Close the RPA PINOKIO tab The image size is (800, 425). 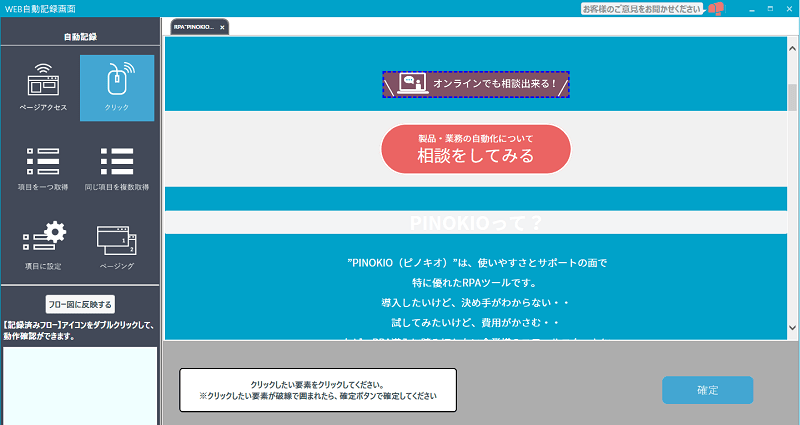tap(222, 28)
